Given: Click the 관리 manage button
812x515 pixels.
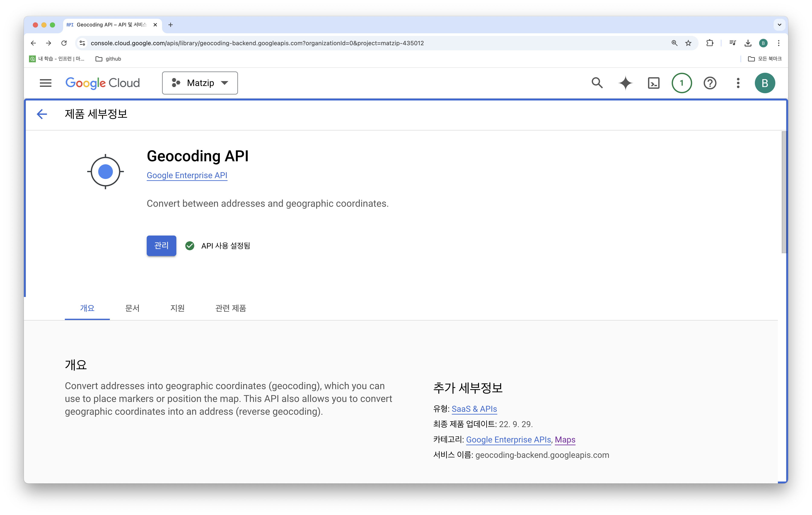Looking at the screenshot, I should [x=161, y=246].
